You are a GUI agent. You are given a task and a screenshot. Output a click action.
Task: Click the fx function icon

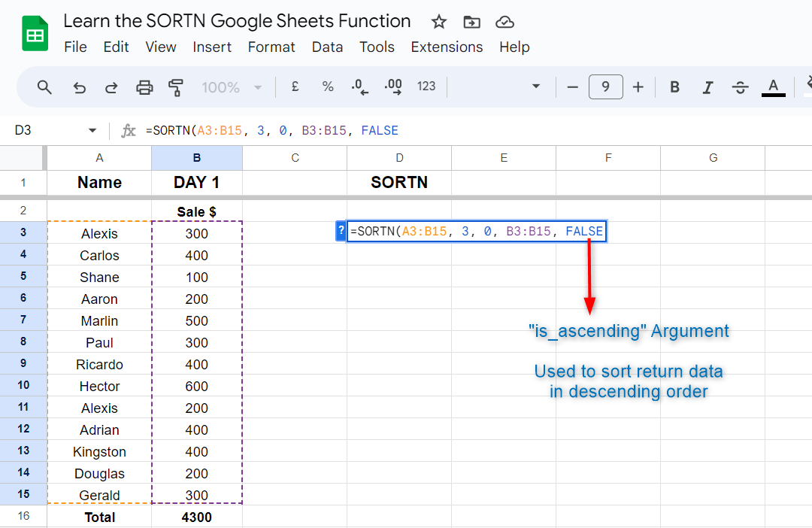(x=128, y=131)
